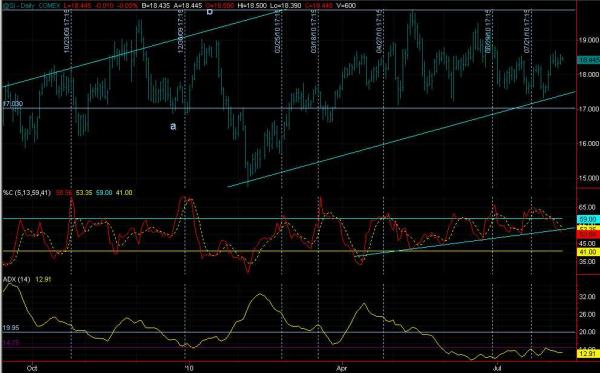Click the A=18.445 ask value in header
This screenshot has height=373, width=600.
188,5
